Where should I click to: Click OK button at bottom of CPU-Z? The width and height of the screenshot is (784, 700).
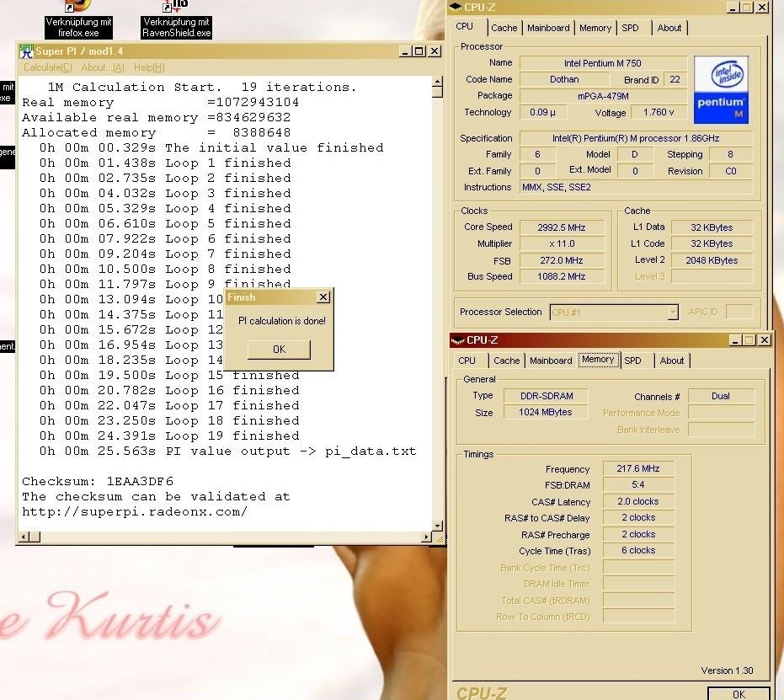click(739, 694)
